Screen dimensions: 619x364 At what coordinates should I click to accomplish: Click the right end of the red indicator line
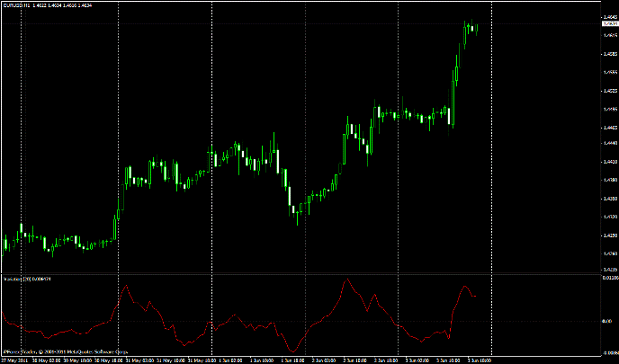476,295
